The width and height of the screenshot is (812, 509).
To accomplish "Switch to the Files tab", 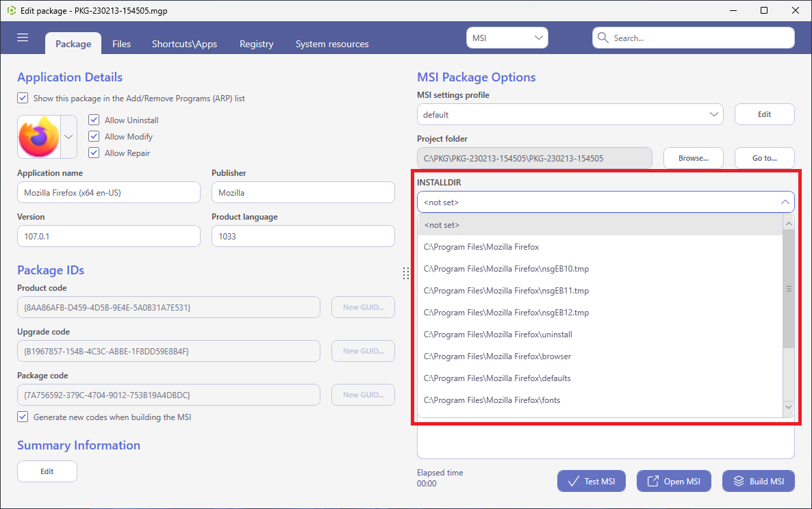I will [121, 44].
